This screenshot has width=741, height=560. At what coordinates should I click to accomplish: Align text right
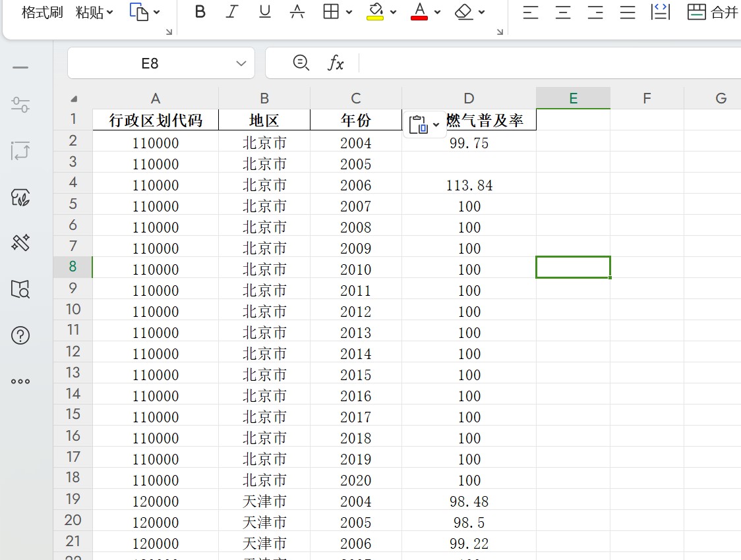pyautogui.click(x=595, y=13)
